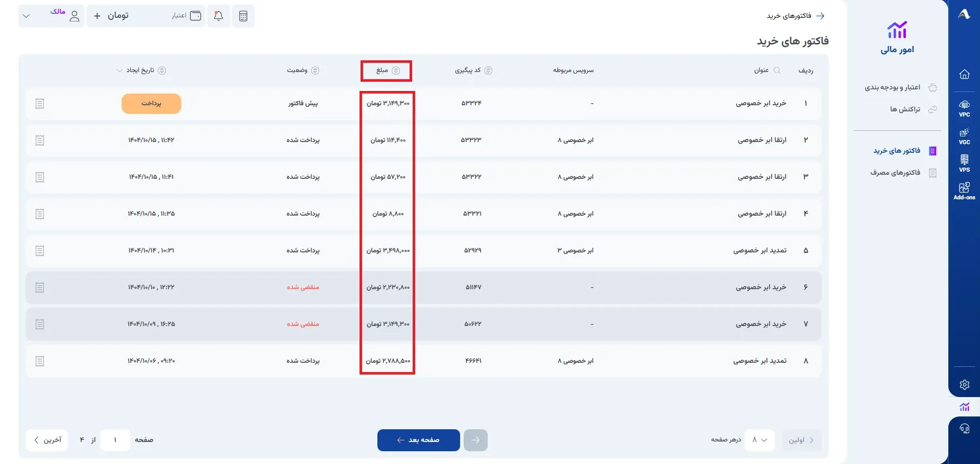Open the per-page count dropdown showing ۸

point(759,440)
